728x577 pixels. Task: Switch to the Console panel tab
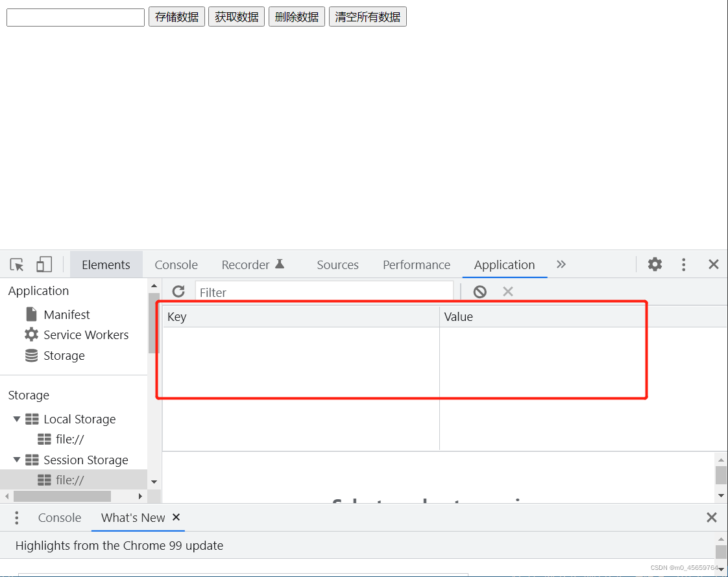click(x=176, y=265)
